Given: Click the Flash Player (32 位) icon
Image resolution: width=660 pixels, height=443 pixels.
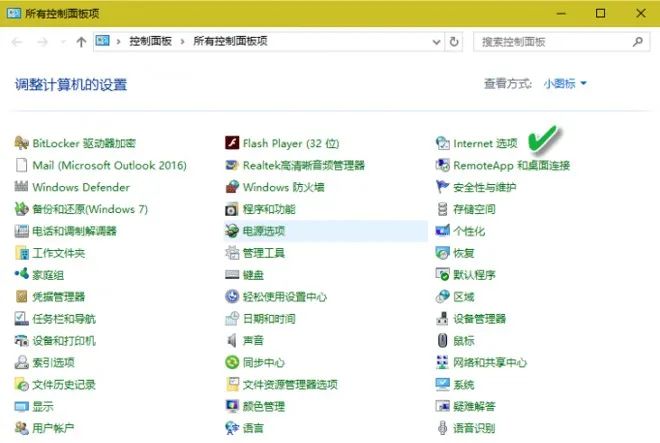Looking at the screenshot, I should 232,143.
